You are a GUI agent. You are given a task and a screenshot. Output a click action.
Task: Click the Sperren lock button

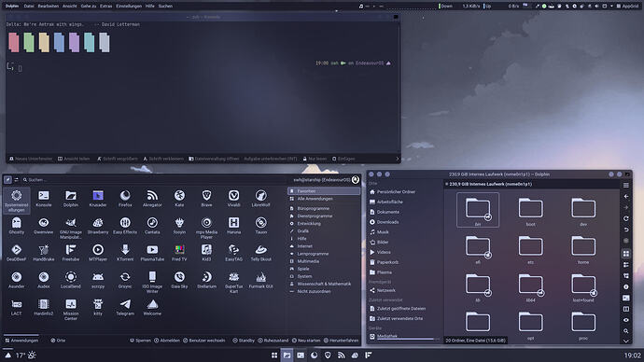pyautogui.click(x=140, y=341)
